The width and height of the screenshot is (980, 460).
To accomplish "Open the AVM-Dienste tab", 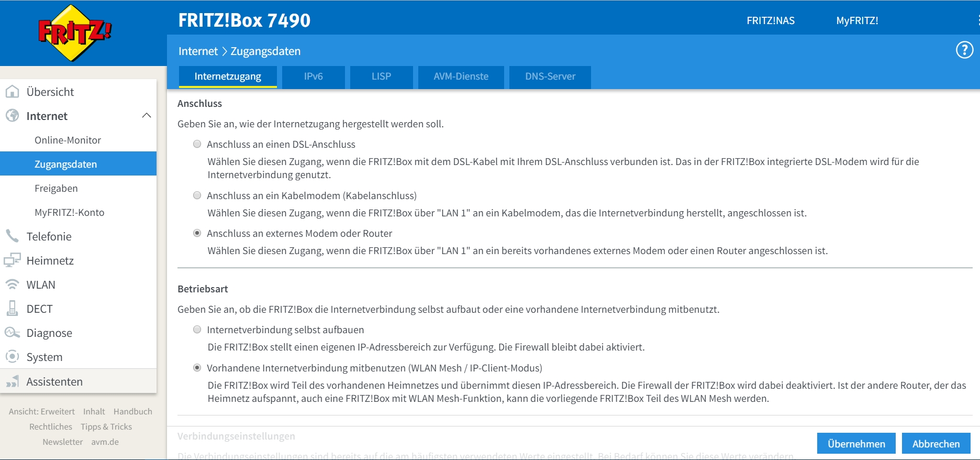I will pyautogui.click(x=461, y=76).
